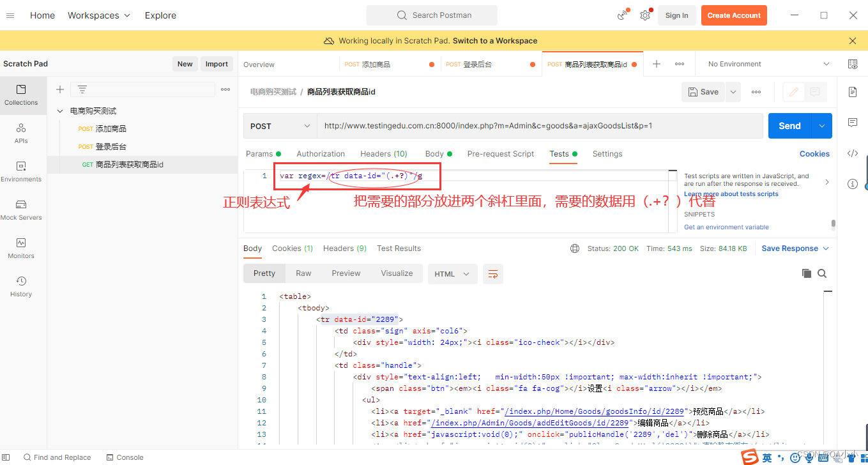Viewport: 868px width, 465px height.
Task: Open collections view more options dots
Action: click(225, 89)
